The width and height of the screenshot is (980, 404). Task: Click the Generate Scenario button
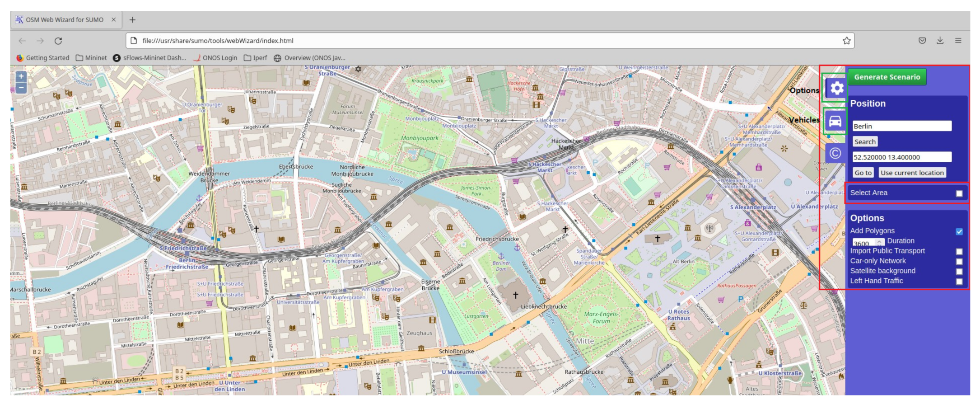[887, 77]
